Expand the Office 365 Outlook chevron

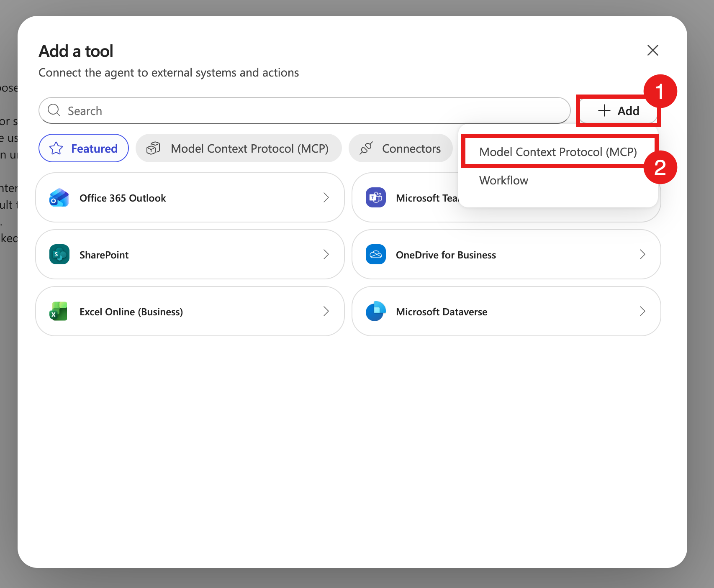coord(326,197)
